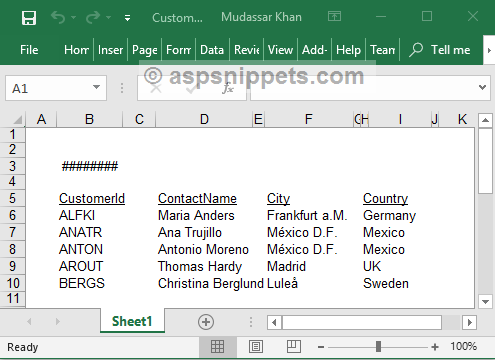Switch to the Formulas ribbon tab
This screenshot has width=495, height=360.
(179, 50)
